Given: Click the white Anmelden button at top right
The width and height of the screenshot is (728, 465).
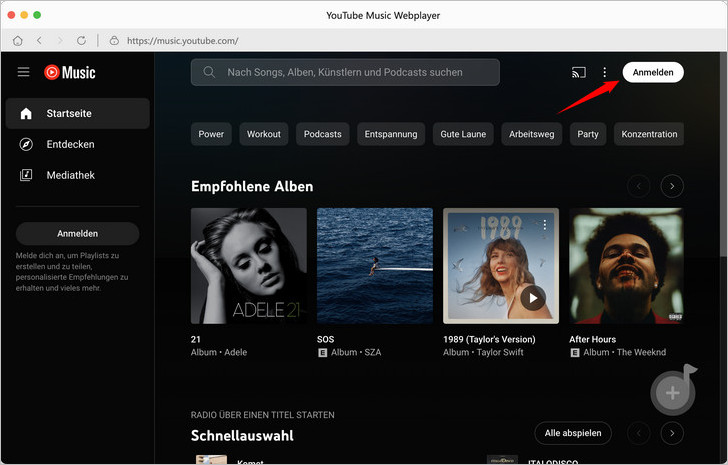Looking at the screenshot, I should (x=653, y=72).
